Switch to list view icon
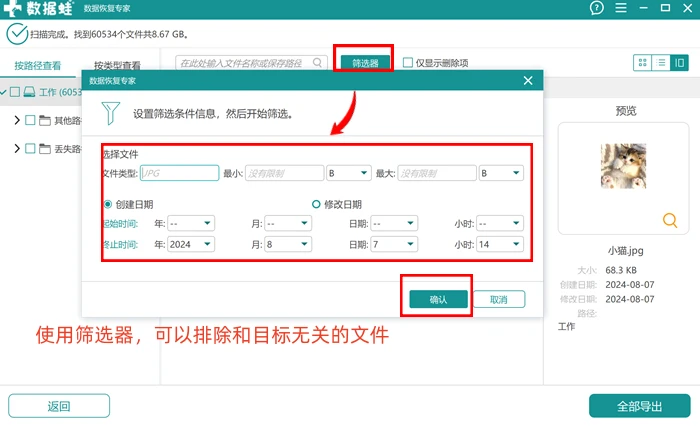 [x=661, y=63]
